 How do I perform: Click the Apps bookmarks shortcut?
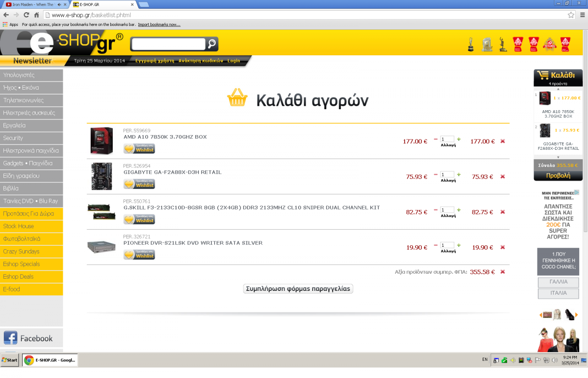(10, 24)
